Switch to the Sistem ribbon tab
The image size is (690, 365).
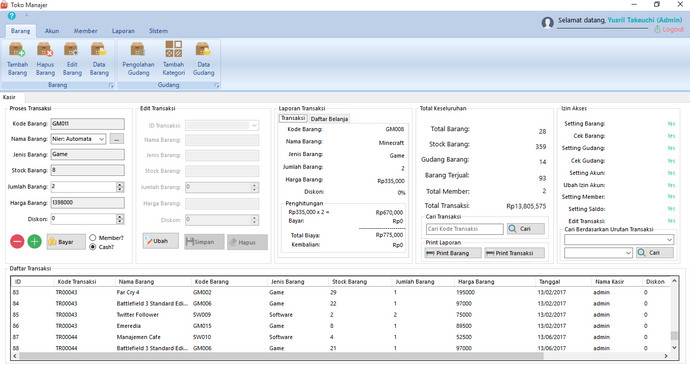158,31
